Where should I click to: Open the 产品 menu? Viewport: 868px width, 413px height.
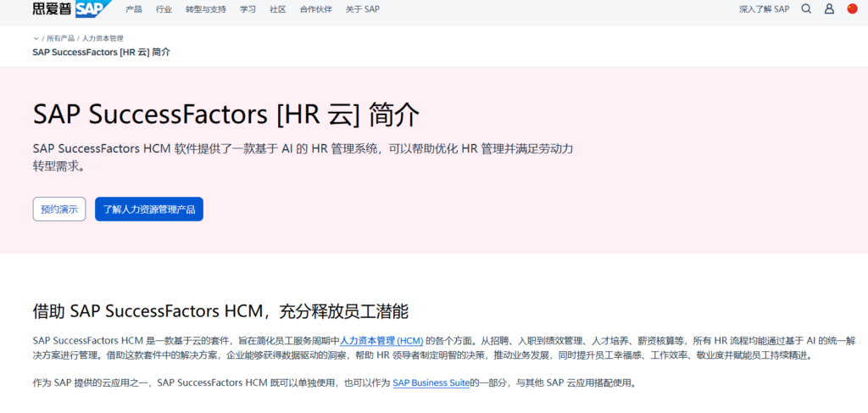[x=134, y=9]
